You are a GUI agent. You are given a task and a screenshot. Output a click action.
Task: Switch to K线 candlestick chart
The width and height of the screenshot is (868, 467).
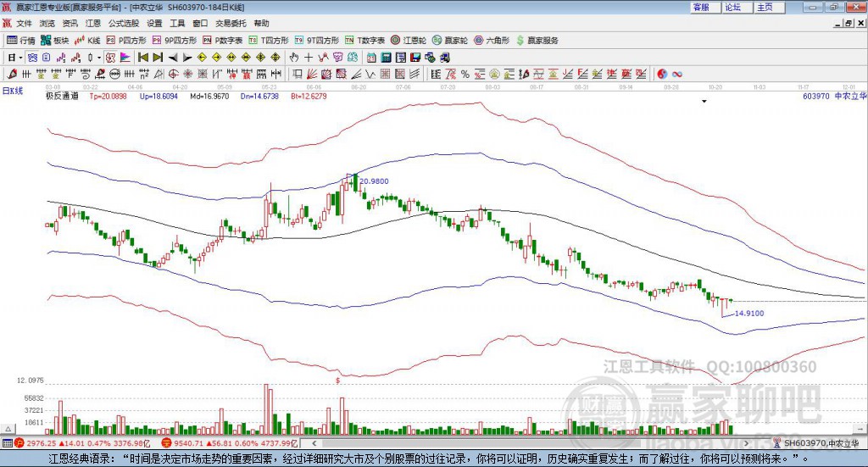tap(87, 41)
